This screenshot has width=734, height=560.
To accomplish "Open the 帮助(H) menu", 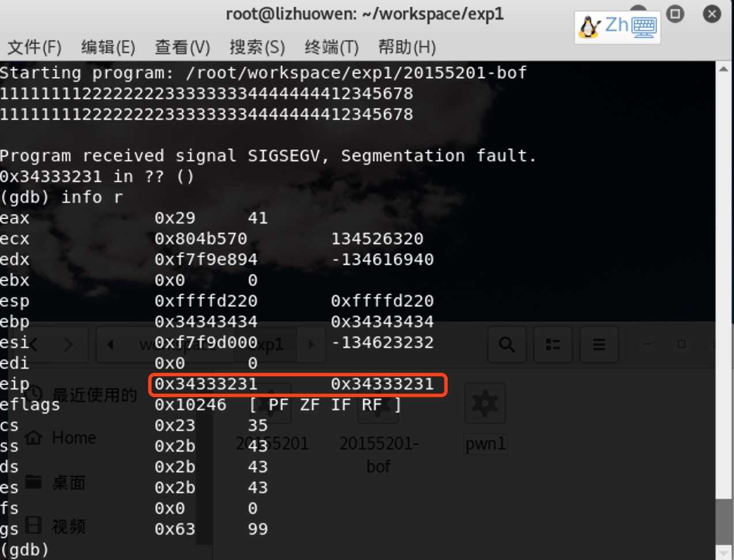I will pyautogui.click(x=407, y=47).
